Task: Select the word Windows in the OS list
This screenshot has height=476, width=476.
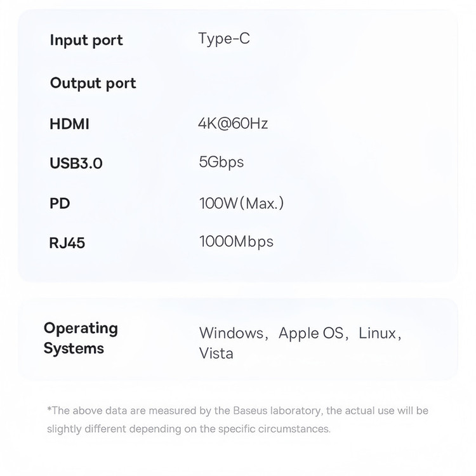Action: tap(231, 333)
